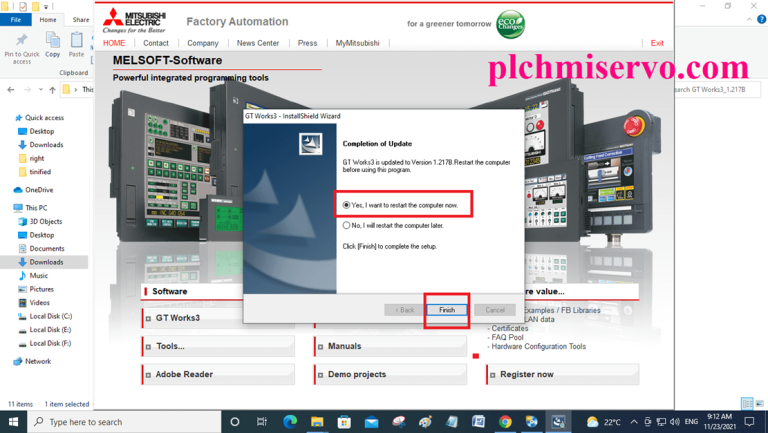The height and width of the screenshot is (433, 768).
Task: Open the Adobe Reader entry
Action: point(218,374)
